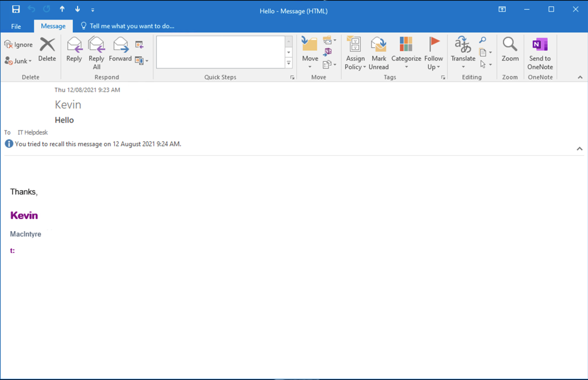Select the Message ribbon tab

click(53, 26)
